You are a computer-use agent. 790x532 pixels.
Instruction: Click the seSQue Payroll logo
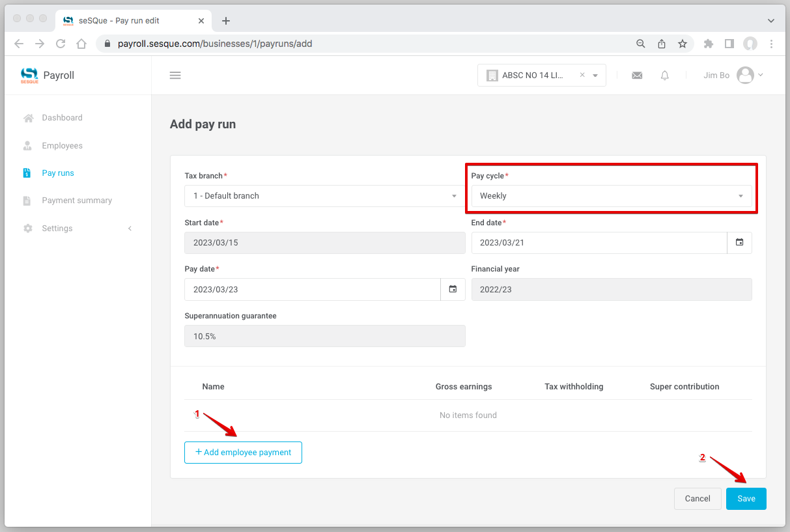pos(48,76)
